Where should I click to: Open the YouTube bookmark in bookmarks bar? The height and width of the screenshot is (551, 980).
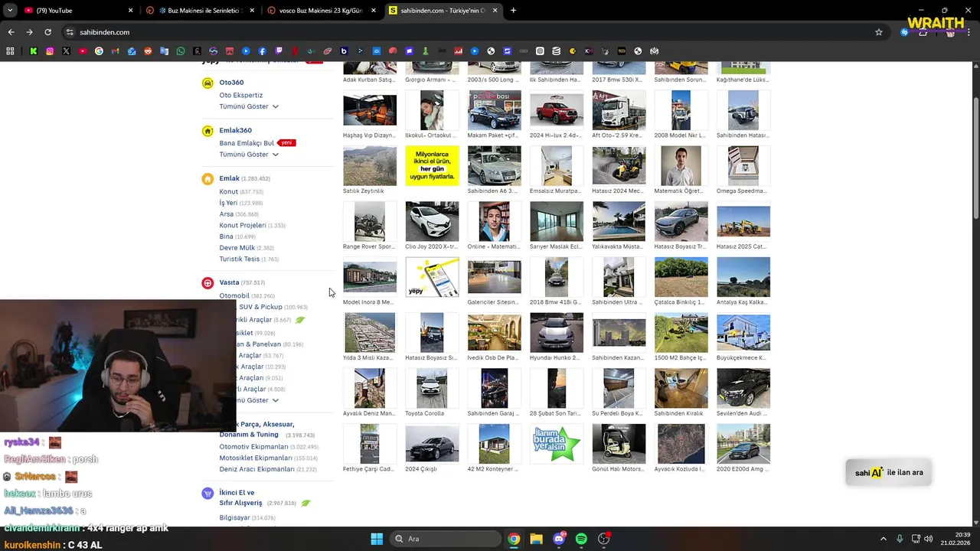point(83,51)
